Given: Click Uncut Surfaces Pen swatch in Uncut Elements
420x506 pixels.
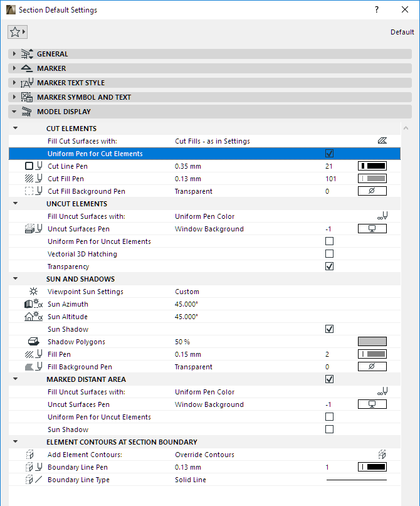Looking at the screenshot, I should [x=372, y=229].
